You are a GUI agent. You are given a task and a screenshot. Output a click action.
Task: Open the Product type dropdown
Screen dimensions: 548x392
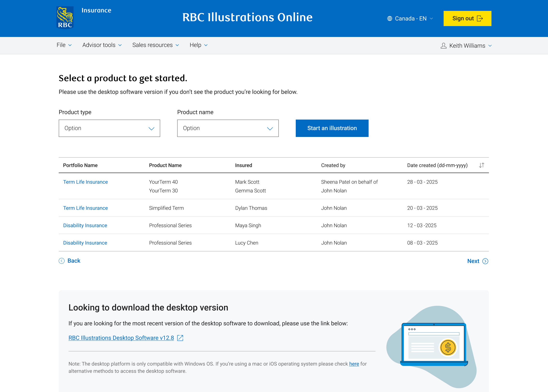pos(109,128)
